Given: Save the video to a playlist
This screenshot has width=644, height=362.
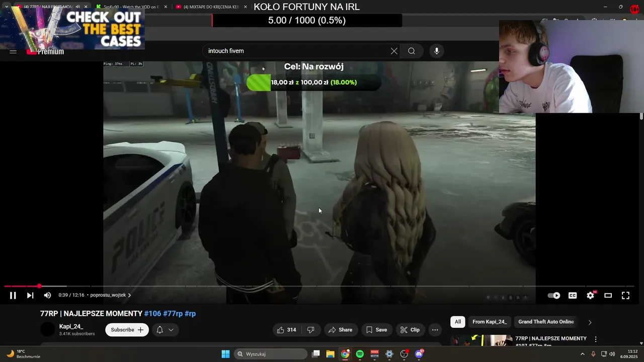Looking at the screenshot, I should (376, 330).
